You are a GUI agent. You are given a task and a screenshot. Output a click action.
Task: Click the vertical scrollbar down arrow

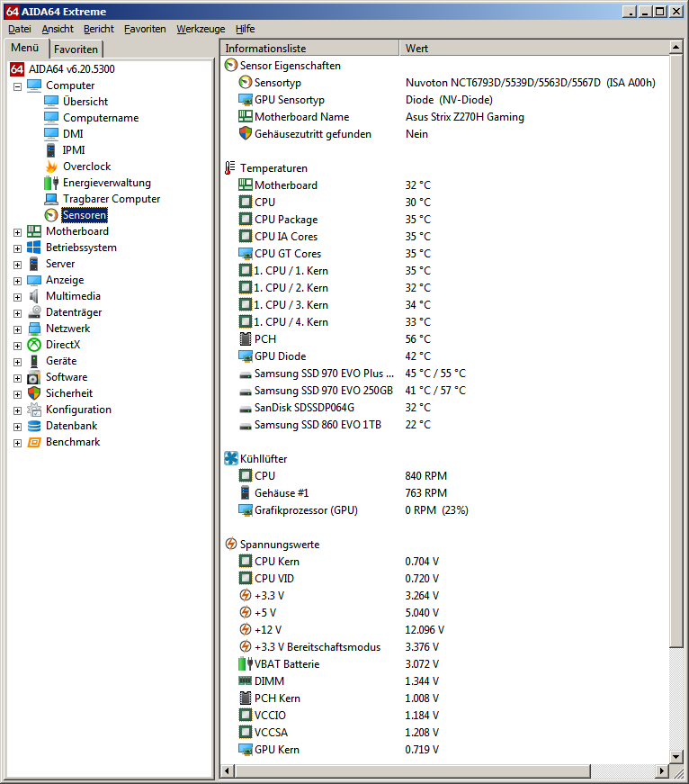pos(676,756)
